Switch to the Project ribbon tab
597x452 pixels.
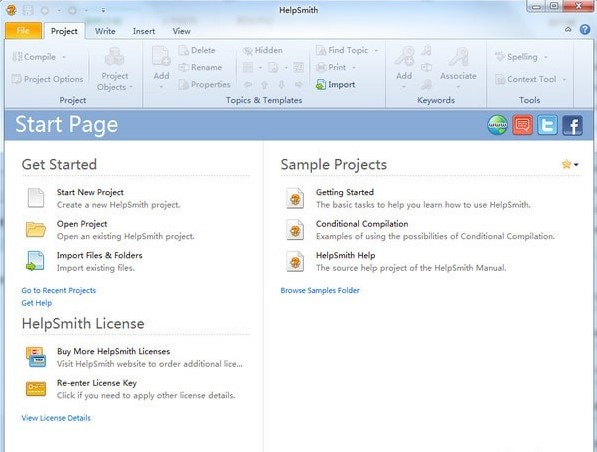tap(64, 31)
